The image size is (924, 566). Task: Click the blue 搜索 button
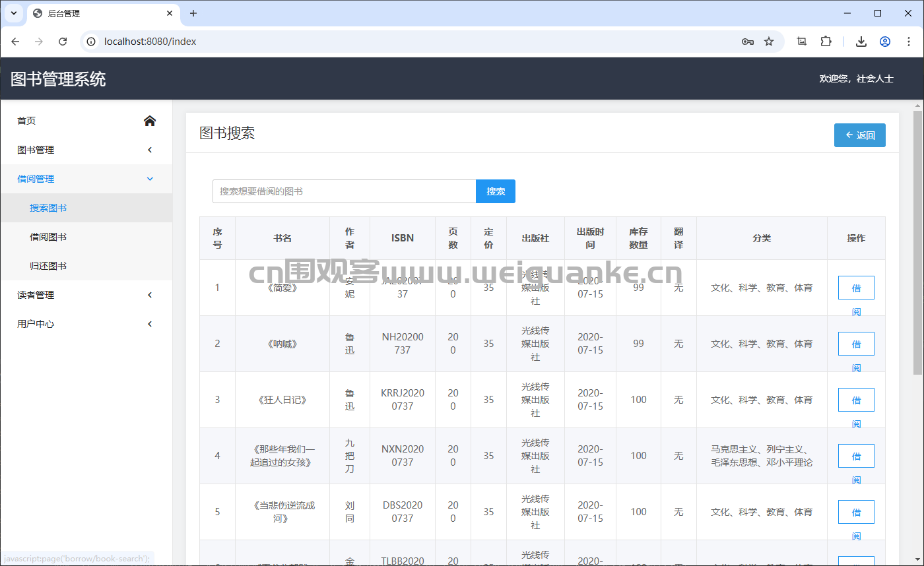[x=496, y=191]
